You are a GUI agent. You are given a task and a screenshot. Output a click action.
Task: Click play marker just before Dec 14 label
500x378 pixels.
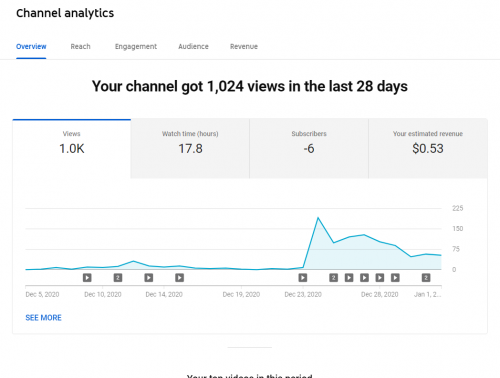click(x=149, y=278)
